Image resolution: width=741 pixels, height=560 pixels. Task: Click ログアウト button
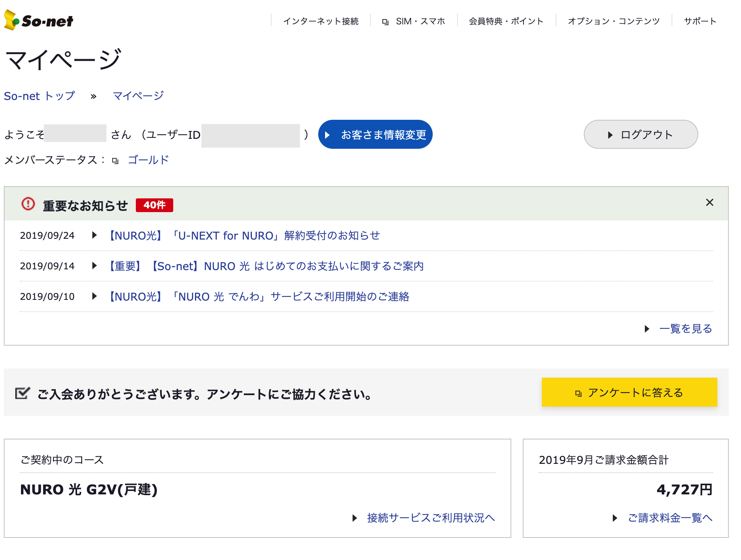pyautogui.click(x=641, y=134)
